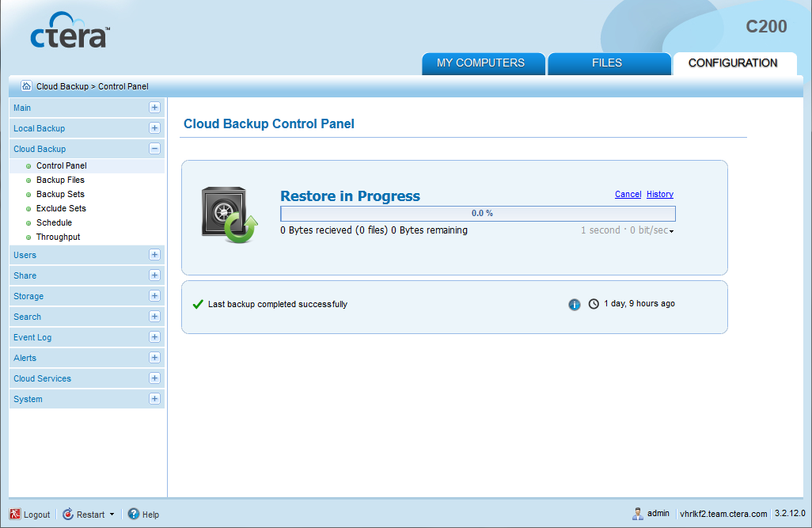
Task: Open Schedule in the sidebar
Action: (55, 222)
